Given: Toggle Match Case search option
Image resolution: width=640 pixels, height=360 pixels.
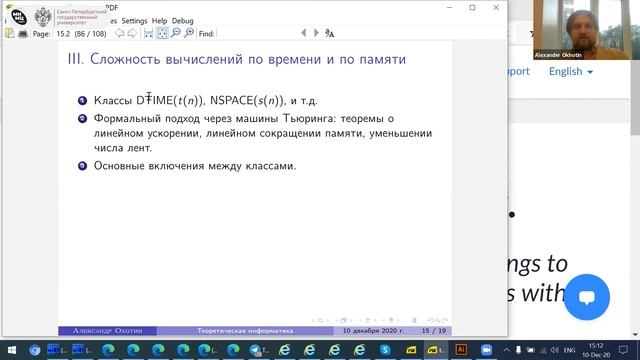Looking at the screenshot, I should [329, 33].
